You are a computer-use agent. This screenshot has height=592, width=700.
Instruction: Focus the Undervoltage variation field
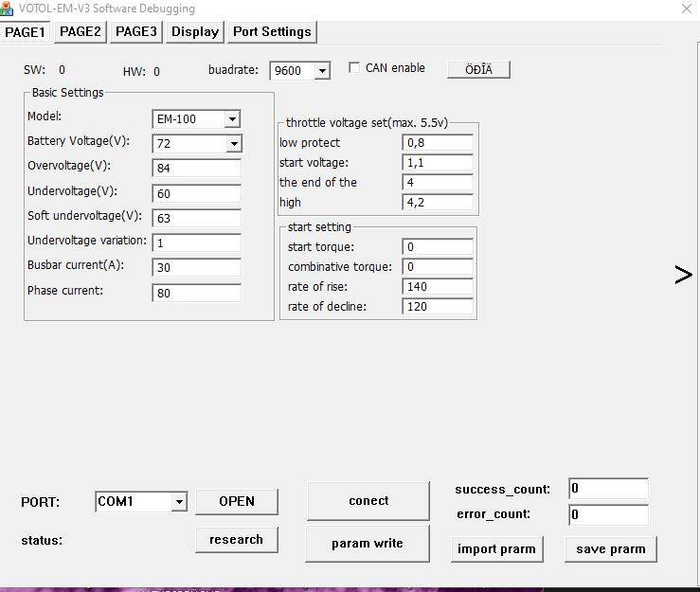(x=196, y=242)
